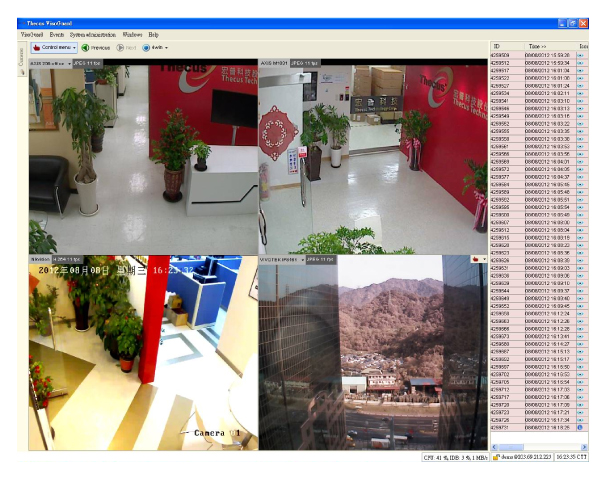
Task: Open camera icon for event at 16:03:22
Action: point(580,124)
